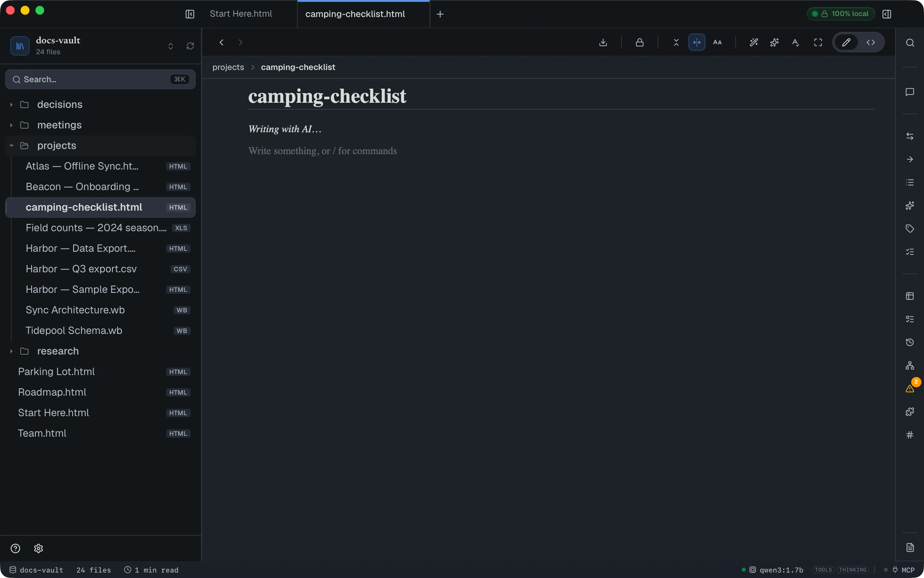Image resolution: width=924 pixels, height=578 pixels.
Task: Toggle the left sidebar panel
Action: click(190, 14)
